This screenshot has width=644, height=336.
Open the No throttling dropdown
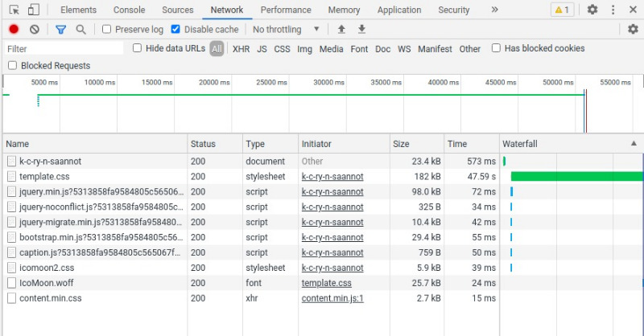(x=286, y=29)
